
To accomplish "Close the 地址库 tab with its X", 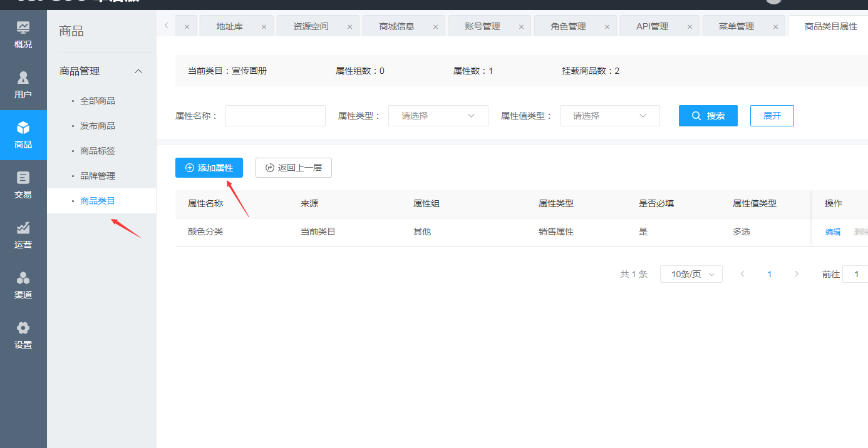I will click(x=264, y=27).
